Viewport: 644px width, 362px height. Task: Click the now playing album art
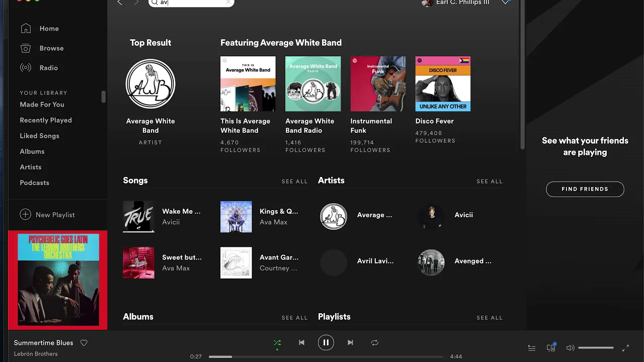[x=58, y=280]
